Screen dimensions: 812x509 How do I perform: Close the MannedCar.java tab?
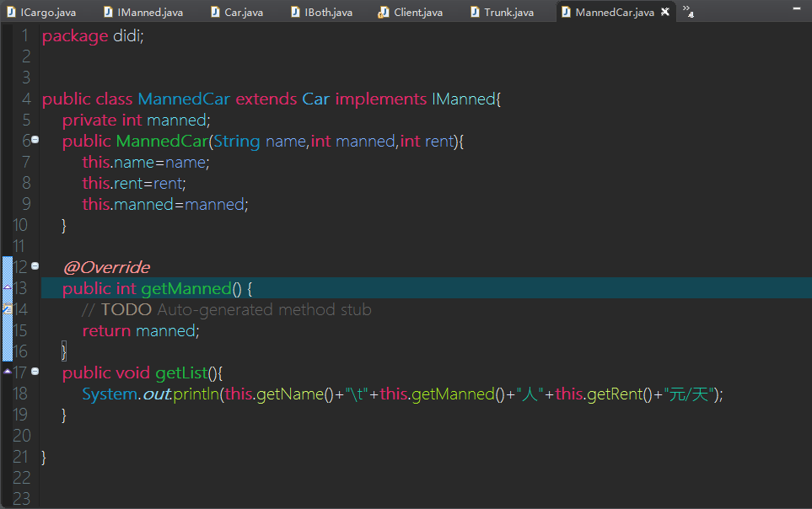point(665,13)
